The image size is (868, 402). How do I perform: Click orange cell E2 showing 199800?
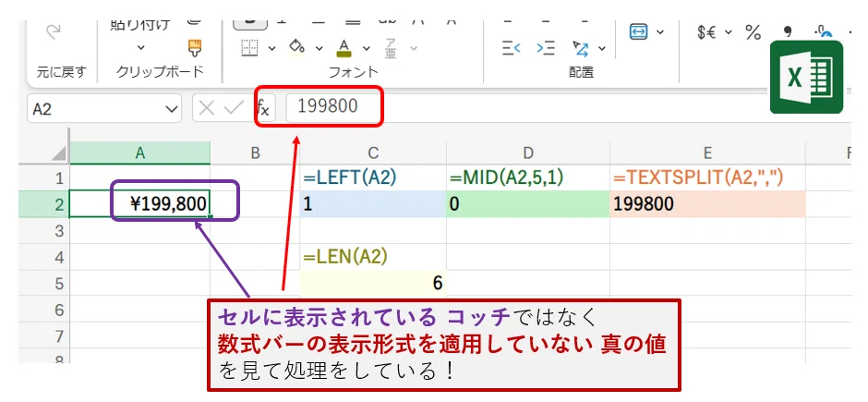pyautogui.click(x=707, y=204)
